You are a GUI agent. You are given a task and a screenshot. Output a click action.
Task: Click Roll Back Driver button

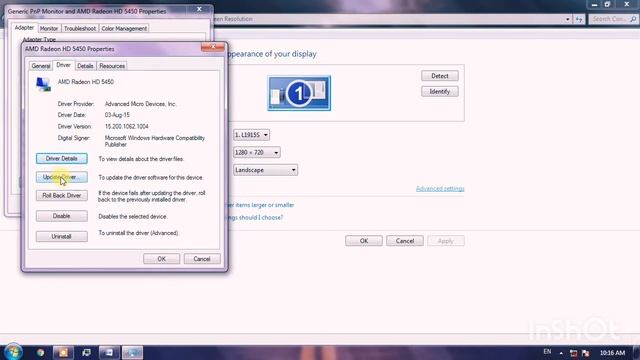pyautogui.click(x=62, y=196)
